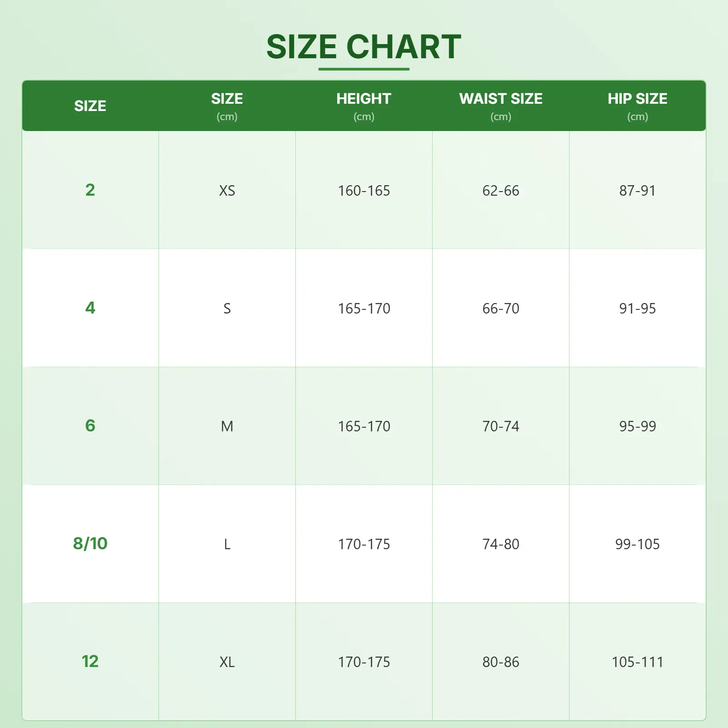728x728 pixels.
Task: Select the WAIST SIZE column header
Action: [500, 106]
